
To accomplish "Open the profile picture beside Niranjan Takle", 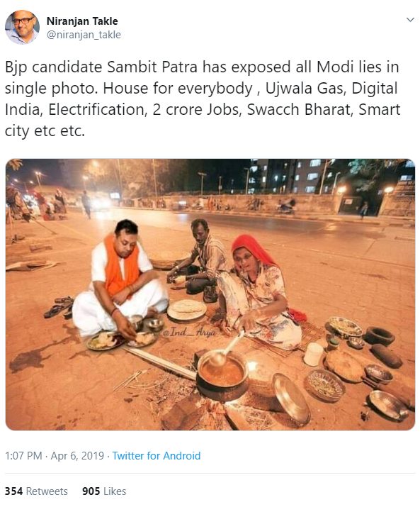I will click(22, 27).
